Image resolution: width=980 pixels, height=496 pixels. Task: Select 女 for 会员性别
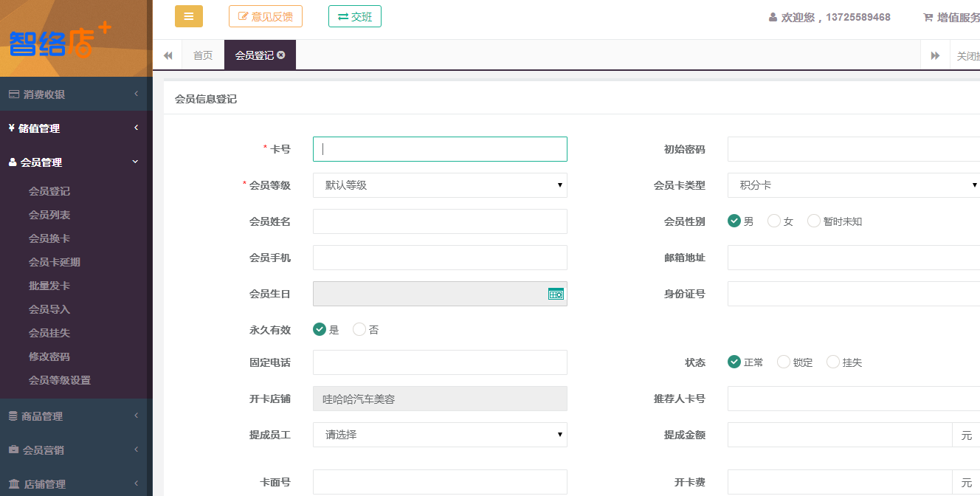pos(774,221)
